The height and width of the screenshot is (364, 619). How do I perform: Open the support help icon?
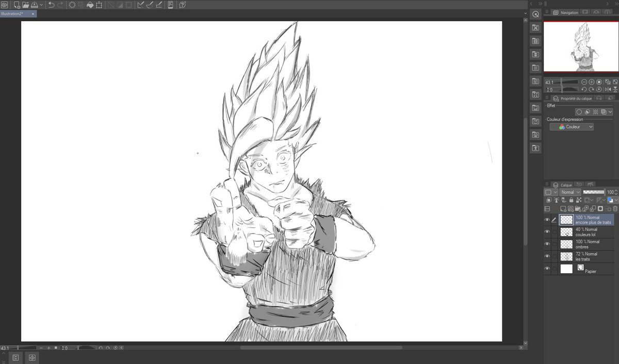182,5
